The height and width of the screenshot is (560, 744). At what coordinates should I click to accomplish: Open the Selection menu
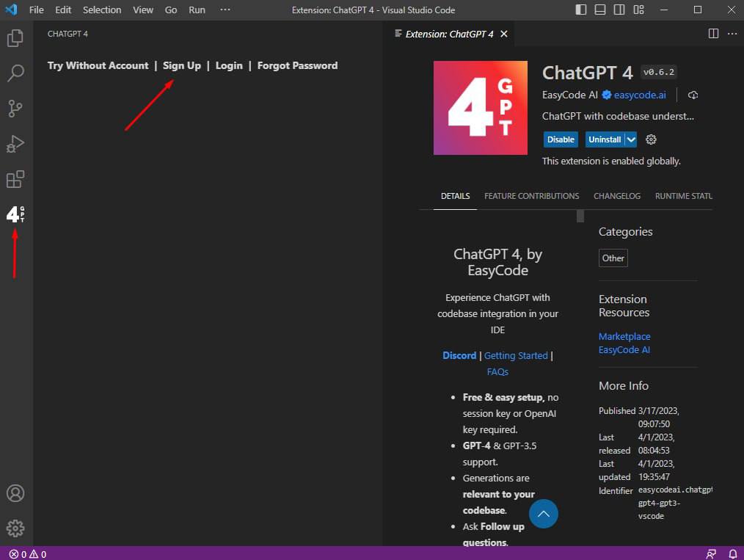click(101, 10)
